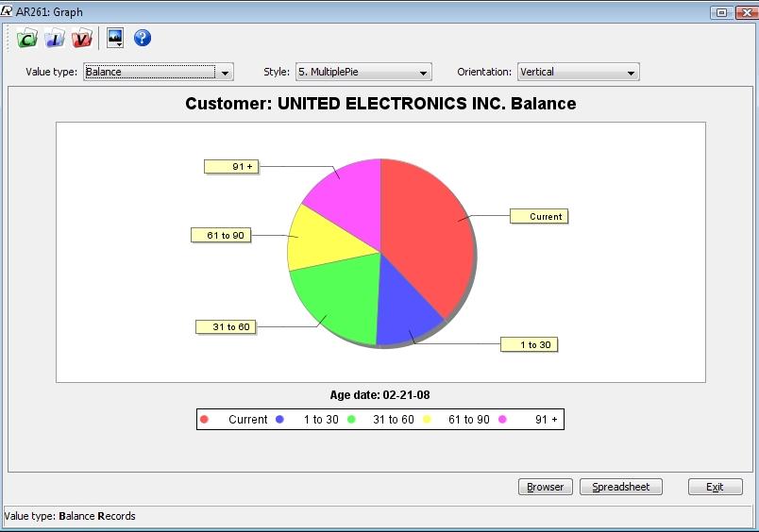Screen dimensions: 759x532
Task: Click the chart title 'Customer: UNITED ELECTRONICS INC. Balance'
Action: [x=380, y=104]
